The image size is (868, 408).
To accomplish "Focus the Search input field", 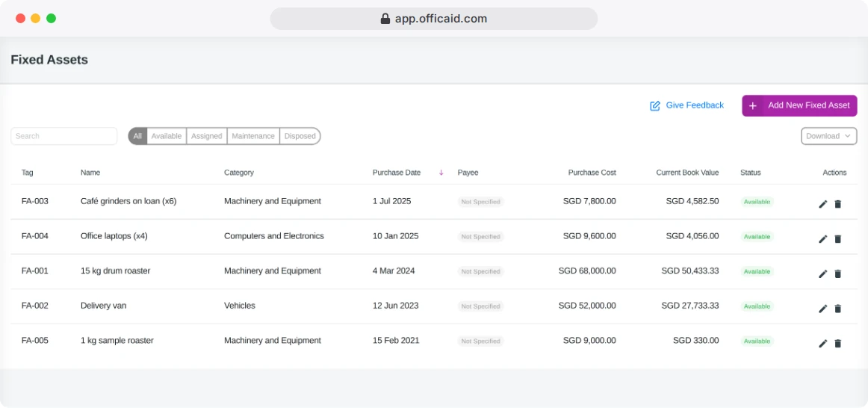I will pos(64,136).
